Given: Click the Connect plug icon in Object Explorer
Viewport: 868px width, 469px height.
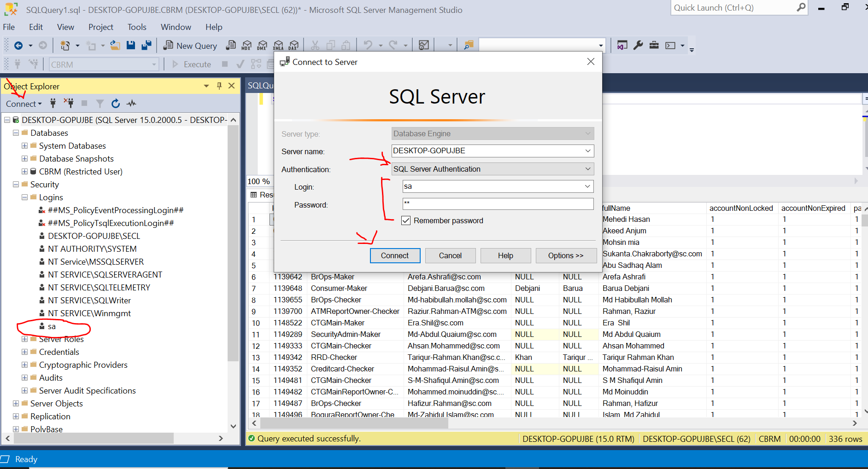Looking at the screenshot, I should click(x=53, y=103).
